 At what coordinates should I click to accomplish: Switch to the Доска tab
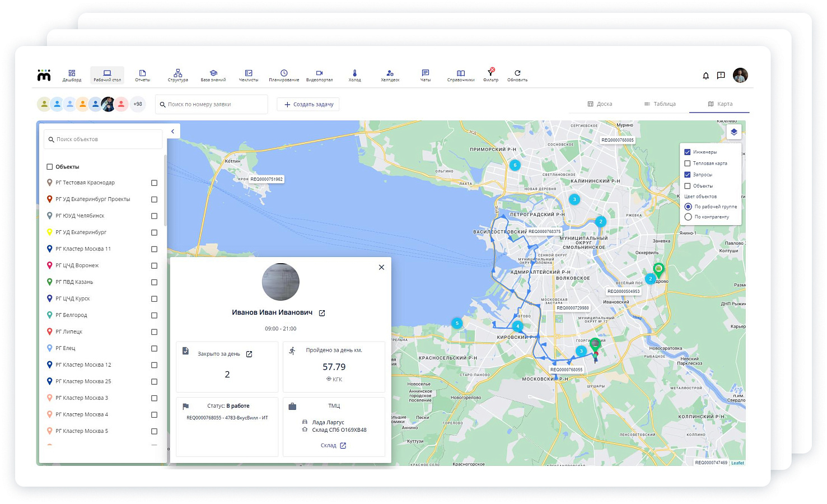pyautogui.click(x=600, y=104)
